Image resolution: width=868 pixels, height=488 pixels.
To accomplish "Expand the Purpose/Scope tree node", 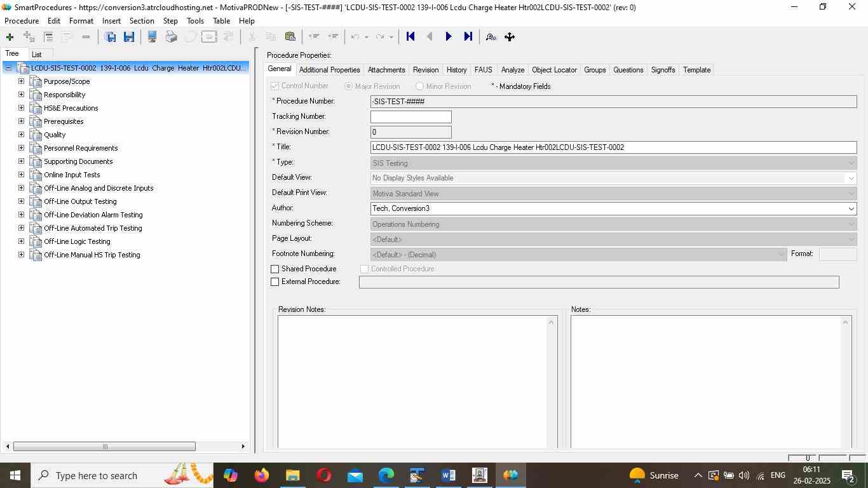I will coord(21,81).
